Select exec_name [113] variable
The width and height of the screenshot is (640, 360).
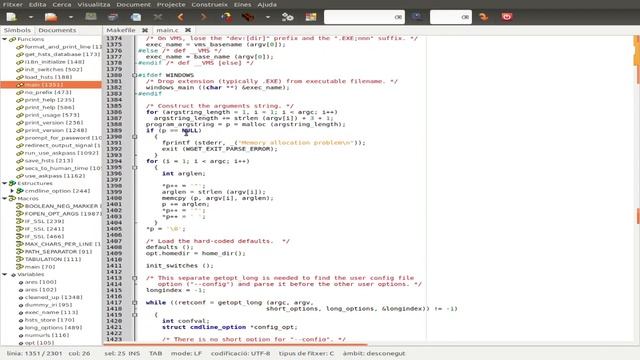tap(47, 312)
